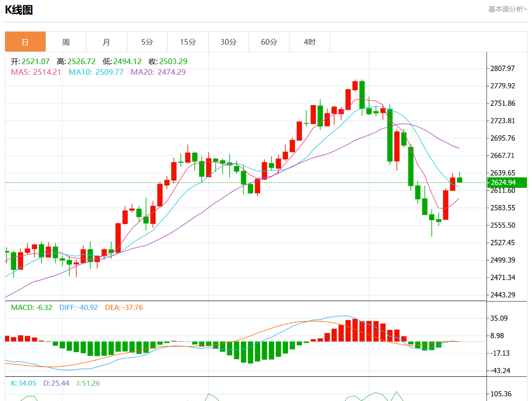Click the DEA value label
The height and width of the screenshot is (401, 532).
point(124,308)
